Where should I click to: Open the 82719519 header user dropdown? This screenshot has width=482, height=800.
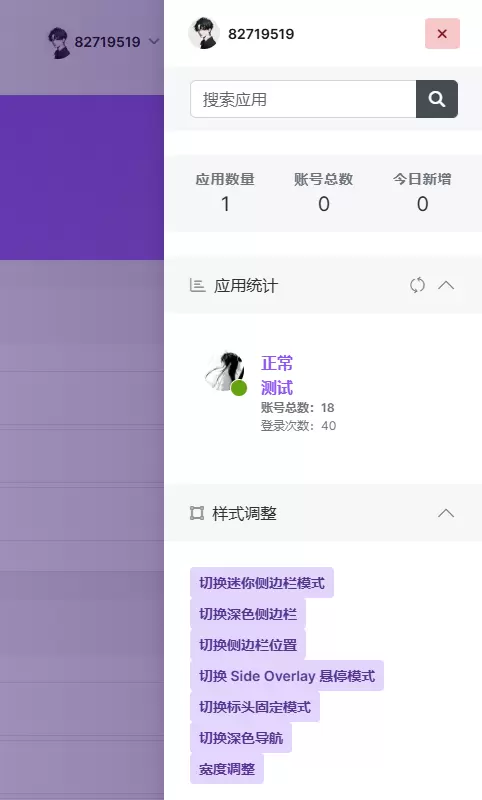[104, 42]
